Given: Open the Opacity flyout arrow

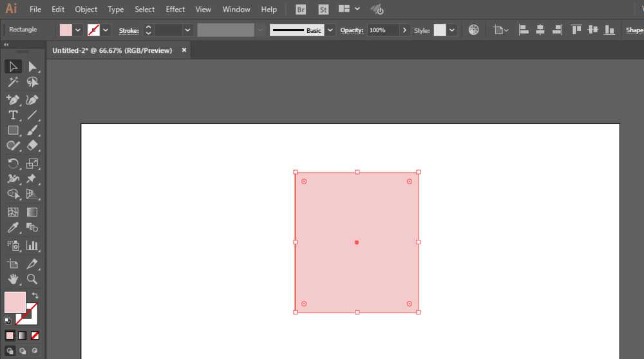Looking at the screenshot, I should point(404,30).
